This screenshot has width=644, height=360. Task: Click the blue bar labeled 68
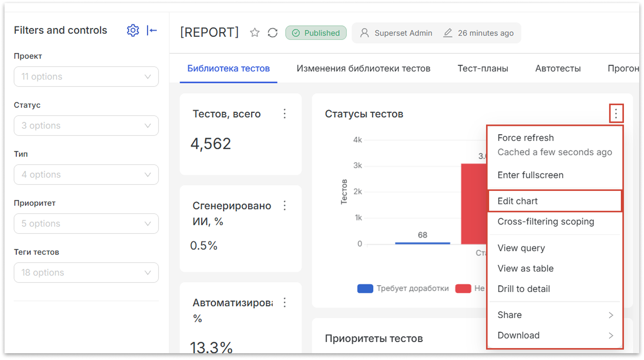click(x=422, y=243)
